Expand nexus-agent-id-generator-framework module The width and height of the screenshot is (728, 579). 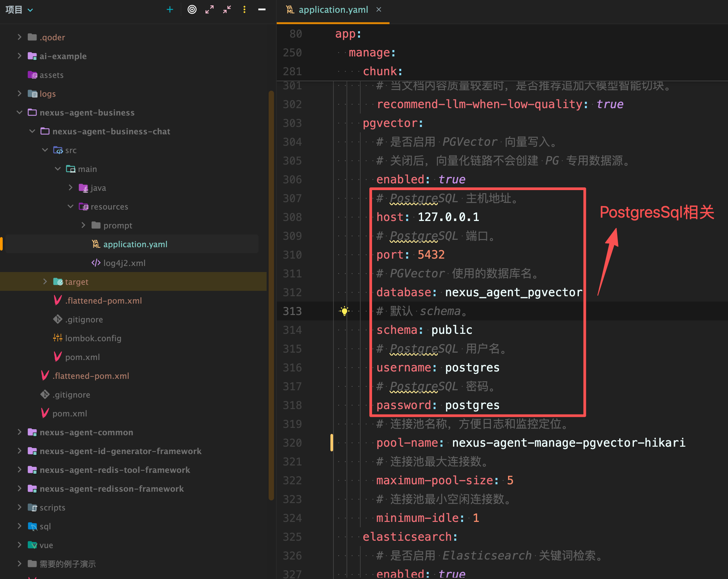pos(19,451)
